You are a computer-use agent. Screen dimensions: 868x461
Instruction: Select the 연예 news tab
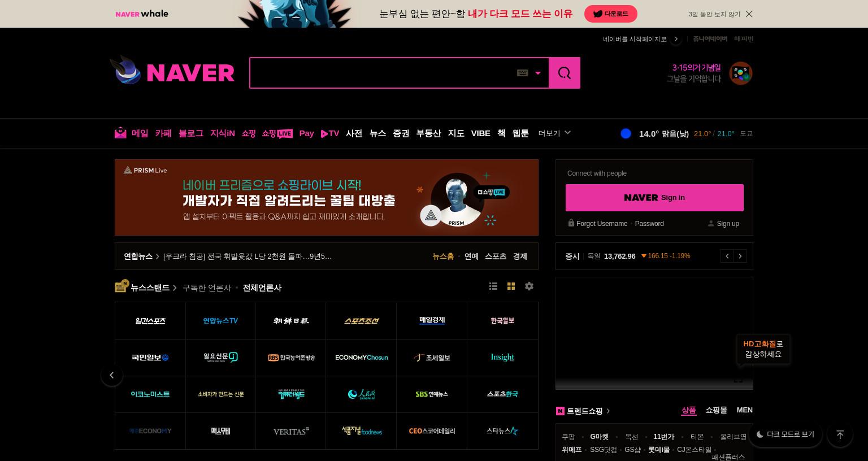[x=471, y=256]
